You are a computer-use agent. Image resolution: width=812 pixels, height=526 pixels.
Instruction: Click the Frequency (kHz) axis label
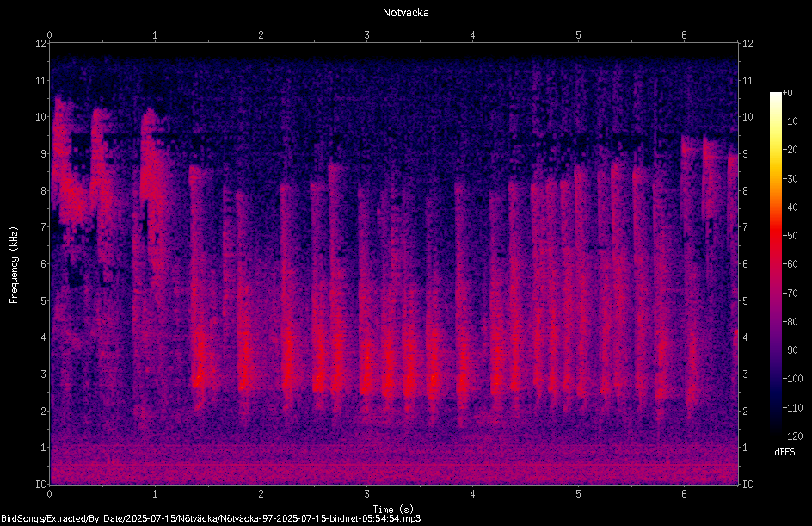pyautogui.click(x=14, y=265)
